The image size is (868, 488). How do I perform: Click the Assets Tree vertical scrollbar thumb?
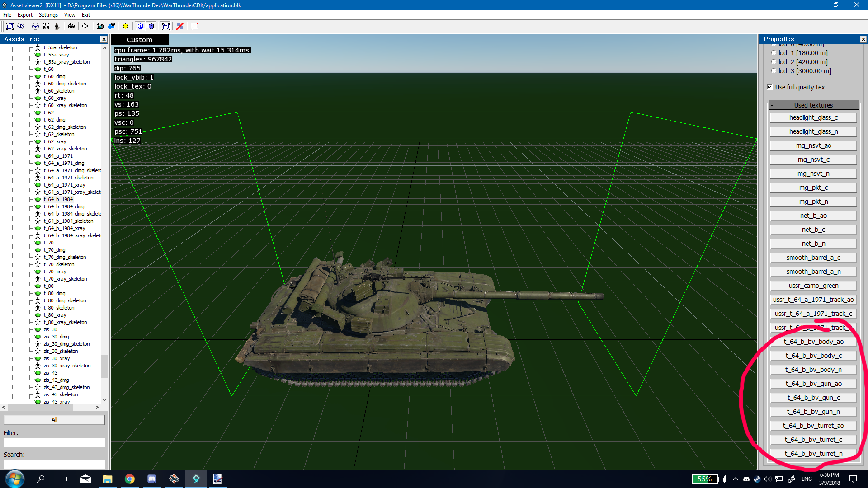(x=104, y=366)
